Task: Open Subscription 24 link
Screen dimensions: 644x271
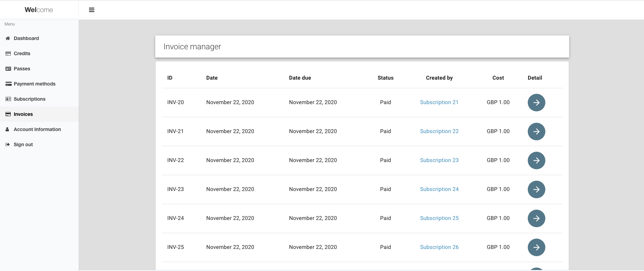Action: coord(439,189)
